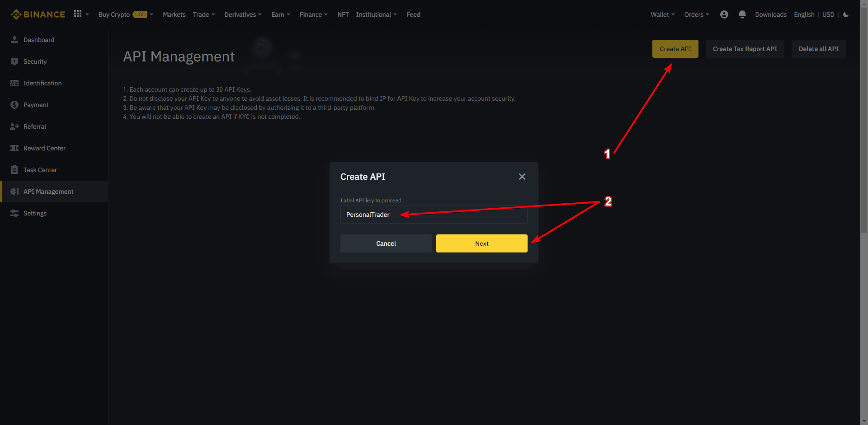
Task: Expand the Wallet dropdown
Action: click(662, 14)
